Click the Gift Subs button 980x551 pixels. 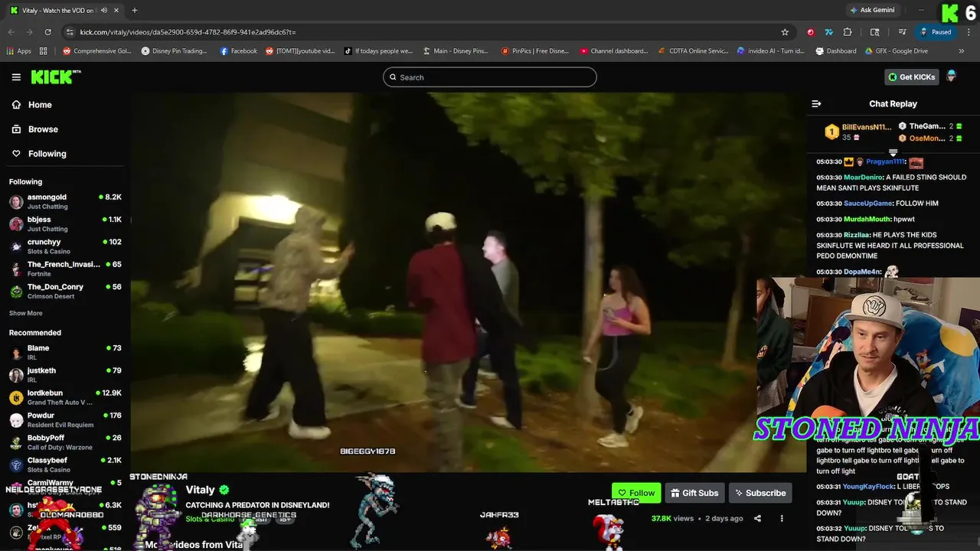(x=694, y=493)
